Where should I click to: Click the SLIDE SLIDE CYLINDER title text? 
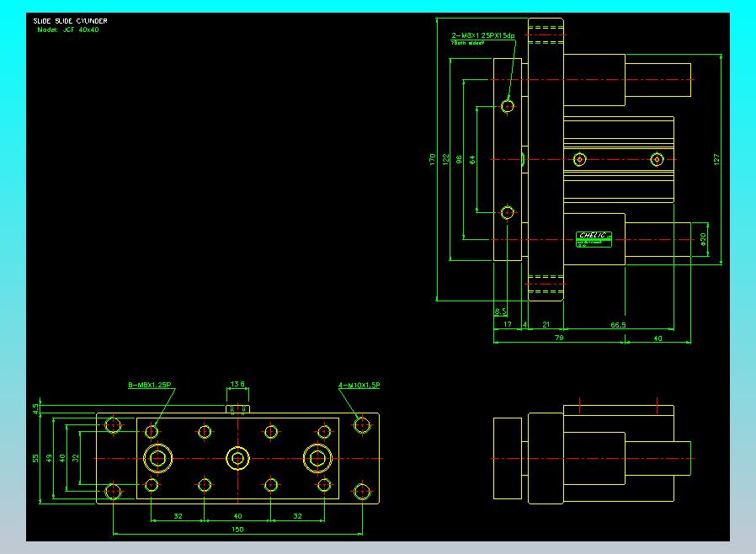click(x=70, y=20)
